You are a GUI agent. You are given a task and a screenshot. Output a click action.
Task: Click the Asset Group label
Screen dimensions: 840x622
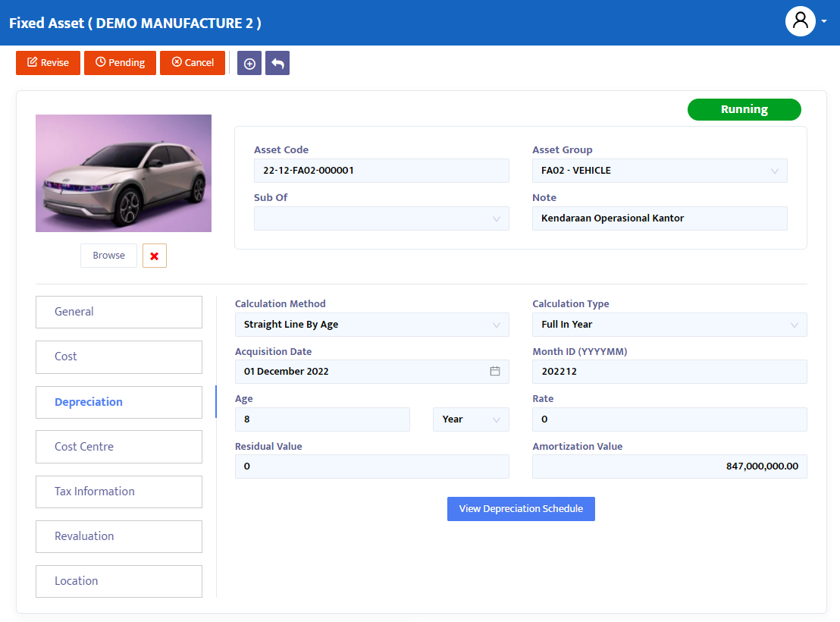562,149
